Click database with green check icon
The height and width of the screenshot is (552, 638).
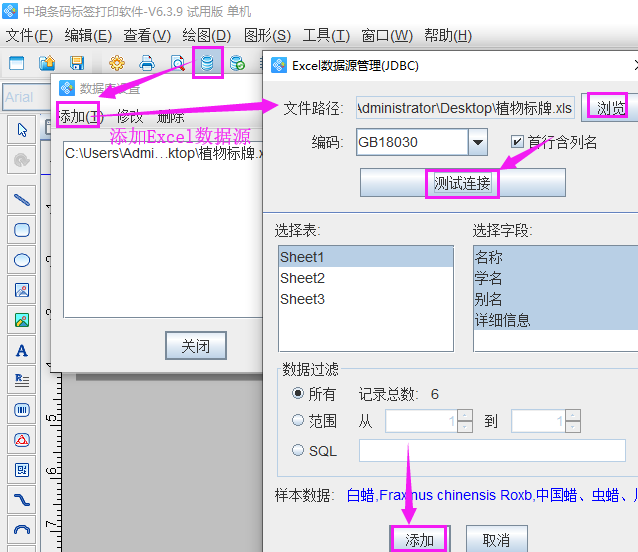click(237, 63)
